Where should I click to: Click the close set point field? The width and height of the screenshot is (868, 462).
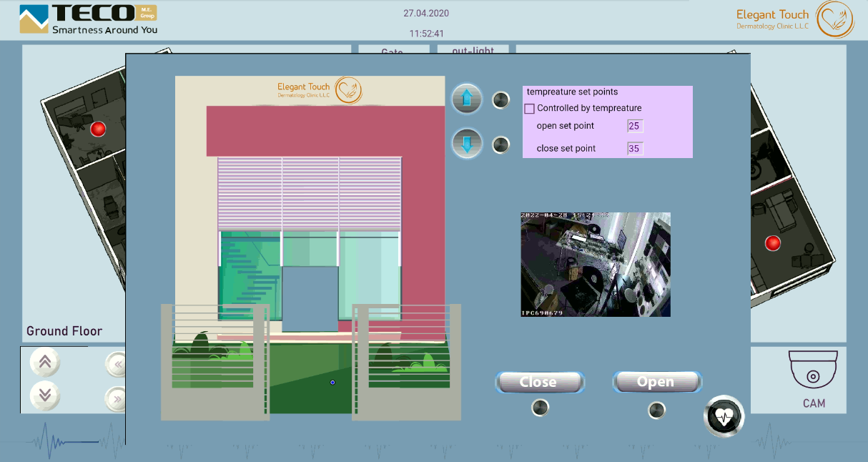pyautogui.click(x=635, y=149)
